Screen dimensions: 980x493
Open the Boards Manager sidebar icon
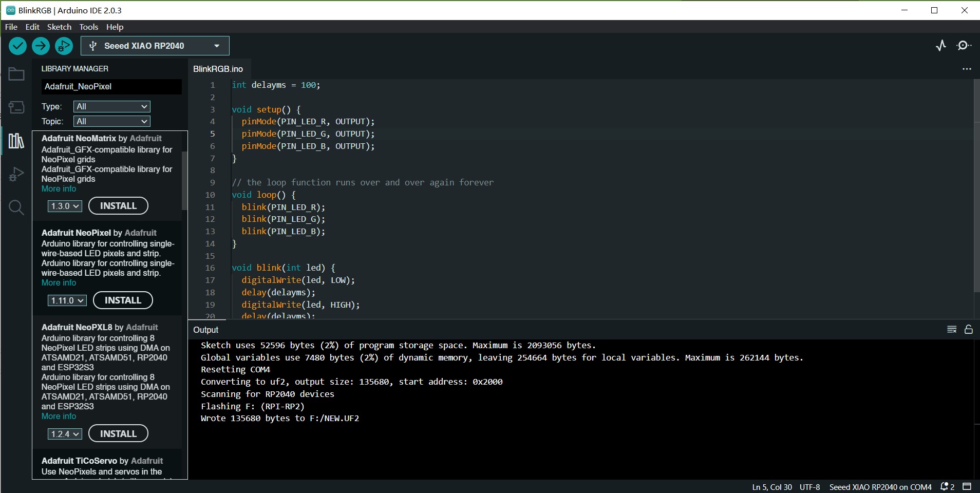16,107
